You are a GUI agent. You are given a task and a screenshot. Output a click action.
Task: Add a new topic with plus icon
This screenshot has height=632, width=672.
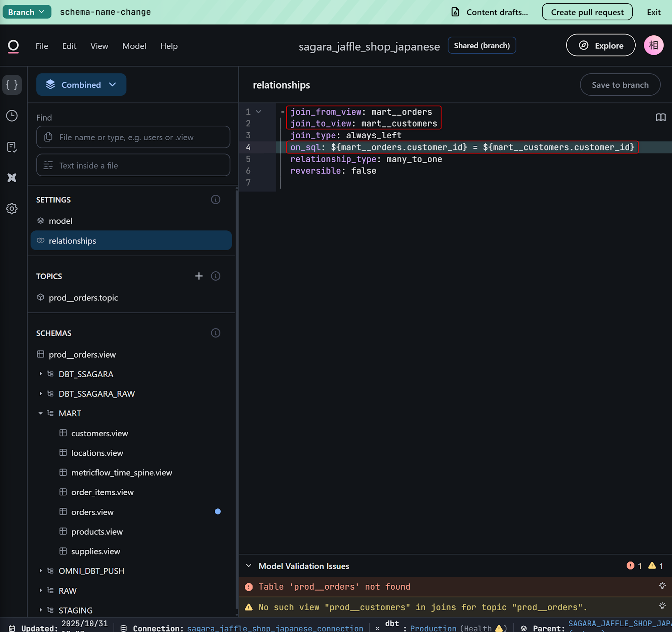click(199, 276)
